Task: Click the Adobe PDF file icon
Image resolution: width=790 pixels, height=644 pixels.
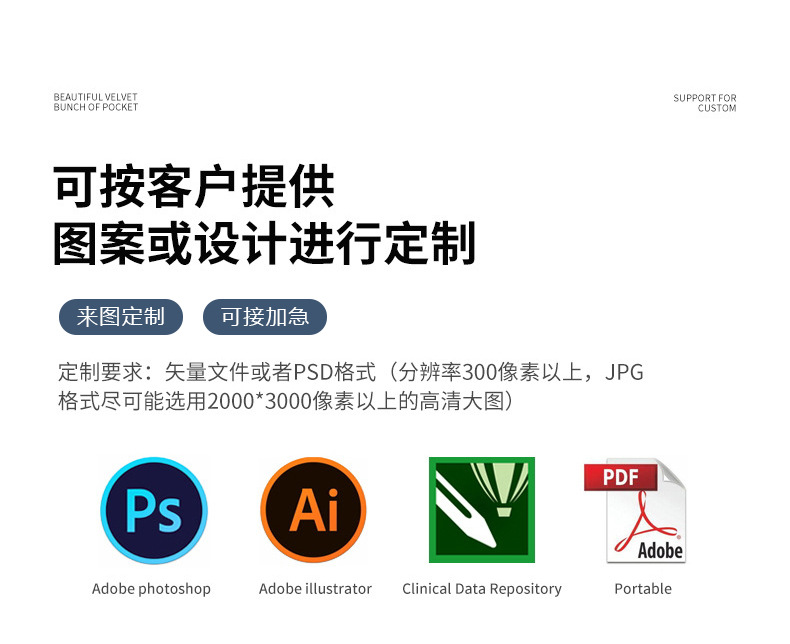Action: [635, 510]
